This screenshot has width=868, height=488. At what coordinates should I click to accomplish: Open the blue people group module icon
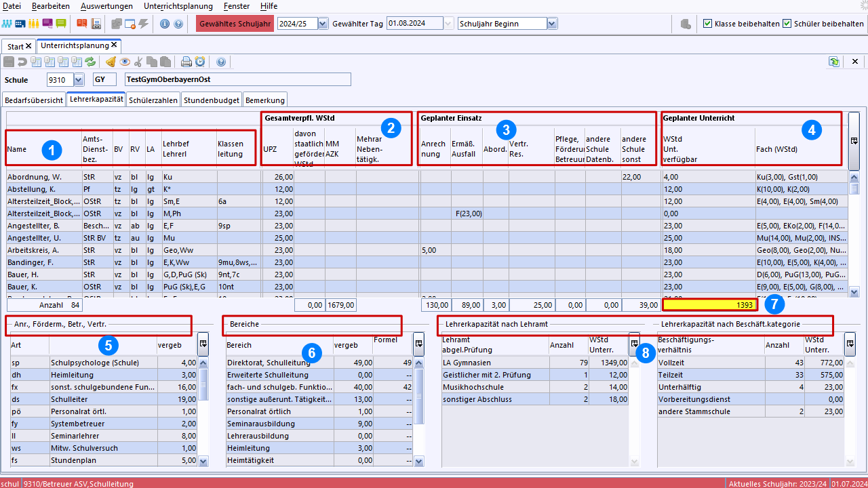click(7, 24)
